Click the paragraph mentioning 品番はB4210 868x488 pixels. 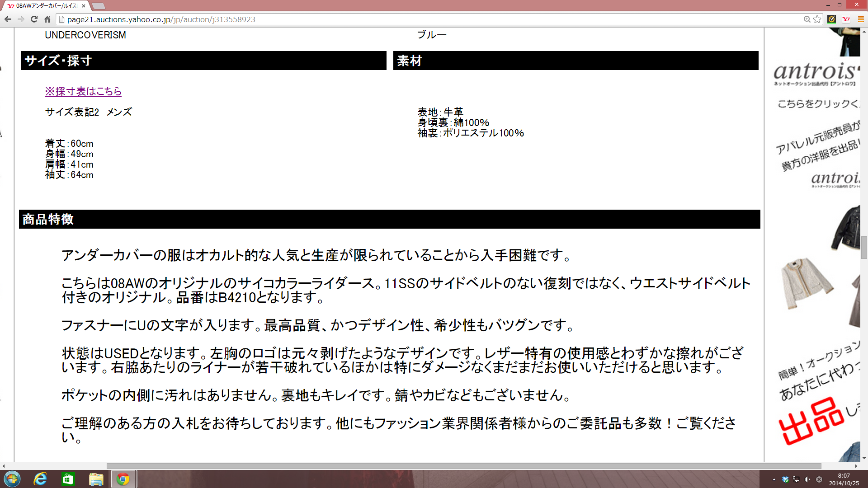406,290
